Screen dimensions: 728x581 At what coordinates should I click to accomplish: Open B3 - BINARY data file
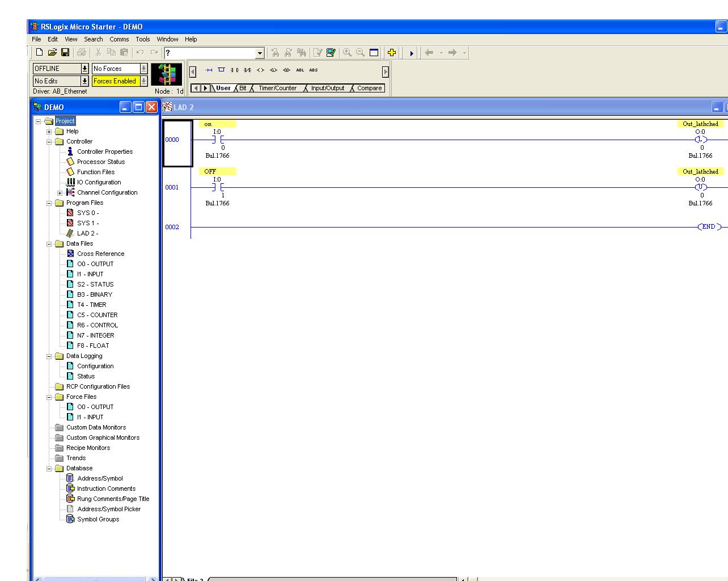(x=95, y=294)
